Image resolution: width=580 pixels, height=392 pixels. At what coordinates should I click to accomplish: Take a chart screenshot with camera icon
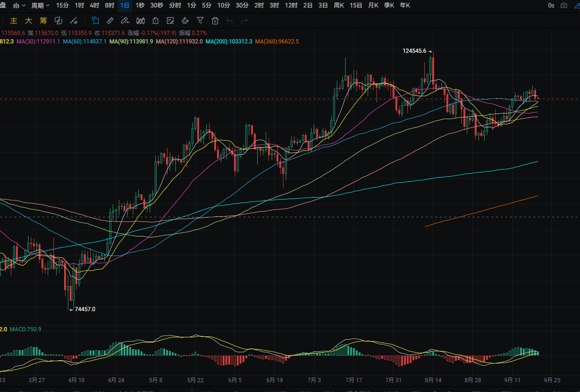tap(564, 6)
